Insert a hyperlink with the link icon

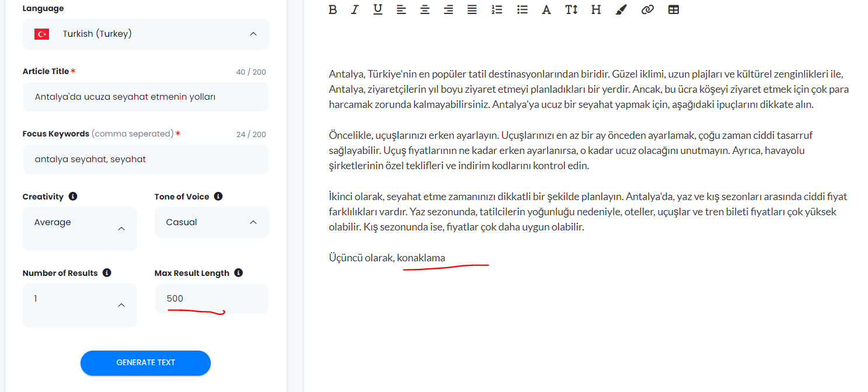pos(647,9)
